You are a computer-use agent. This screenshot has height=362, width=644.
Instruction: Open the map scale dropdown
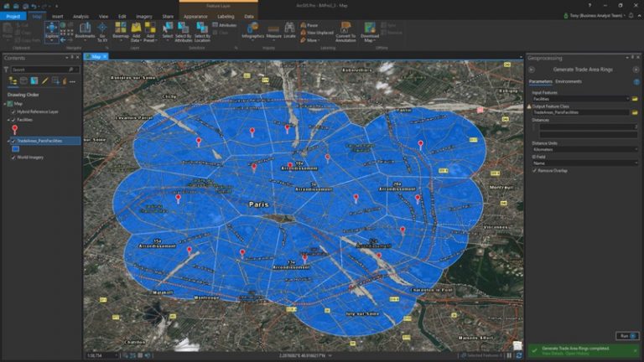pyautogui.click(x=117, y=355)
